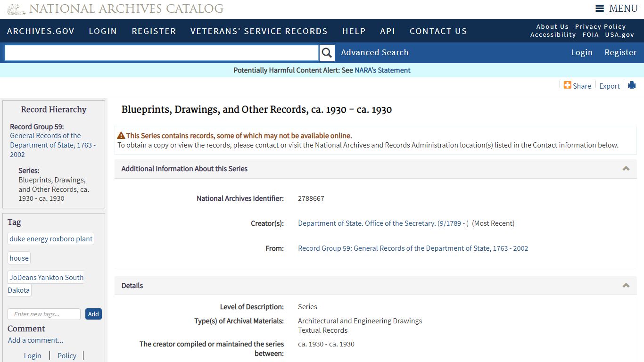Click Login link under Comment section

pos(33,356)
